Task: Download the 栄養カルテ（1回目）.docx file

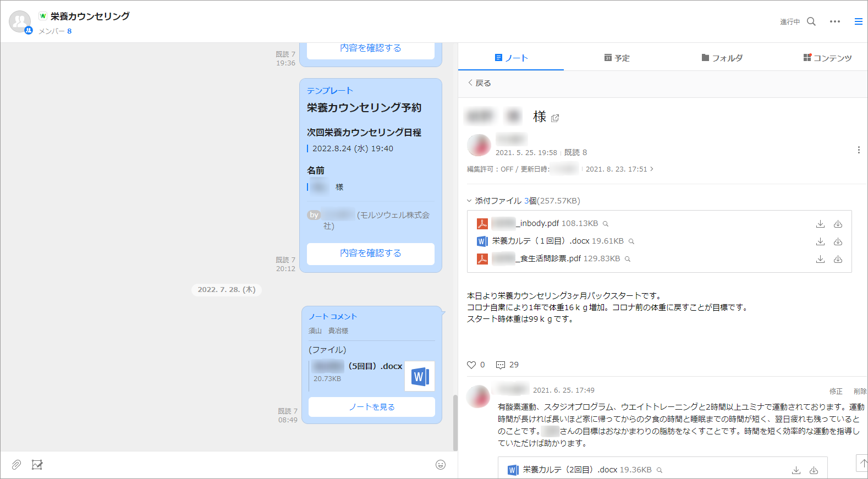Action: [x=820, y=241]
